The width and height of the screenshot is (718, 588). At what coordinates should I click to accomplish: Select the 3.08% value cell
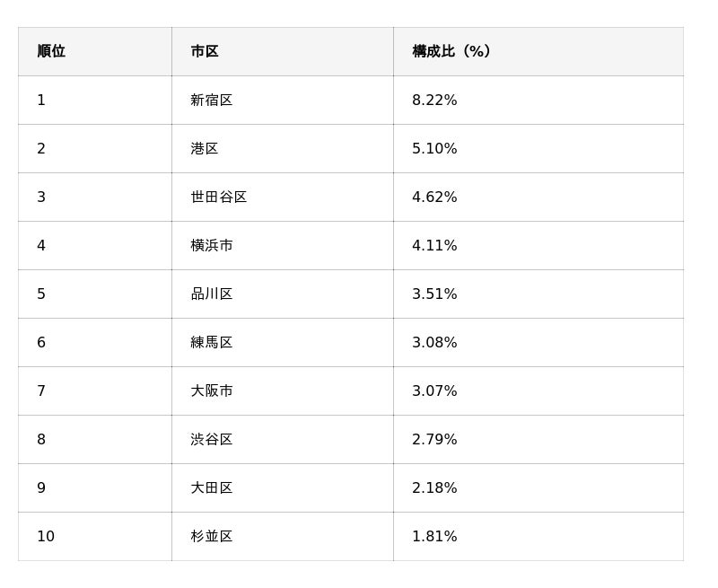pyautogui.click(x=434, y=343)
